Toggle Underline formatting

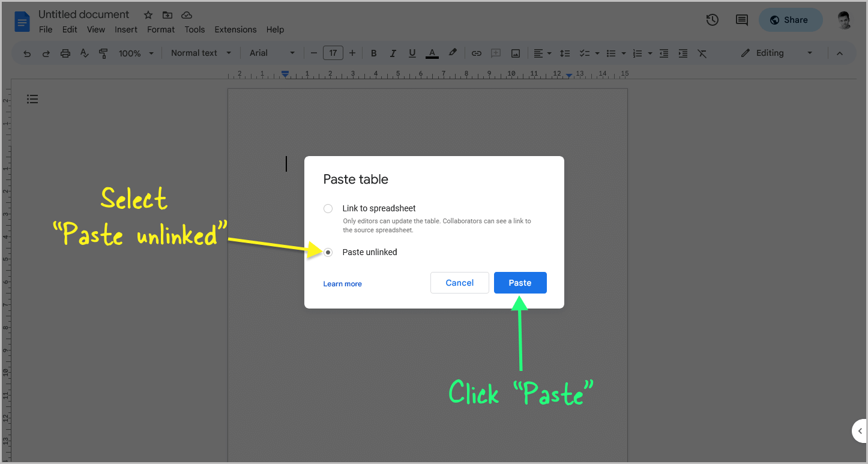(412, 53)
